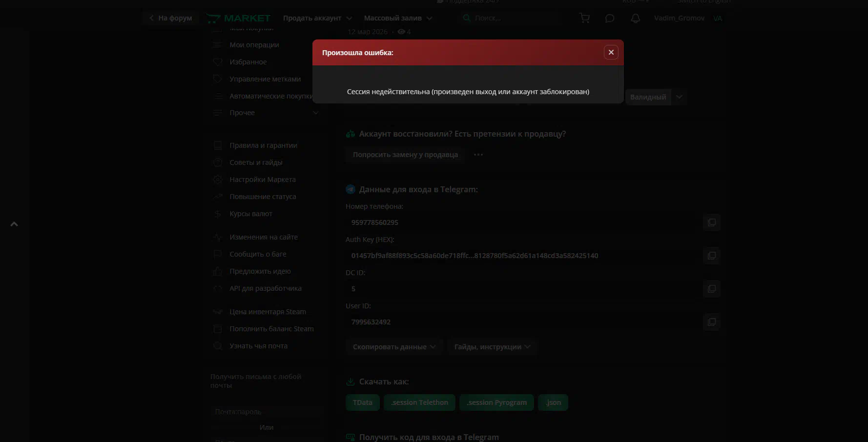Screen dimensions: 868x442
Task: Click Попросить замену у продавца button
Action: click(405, 155)
